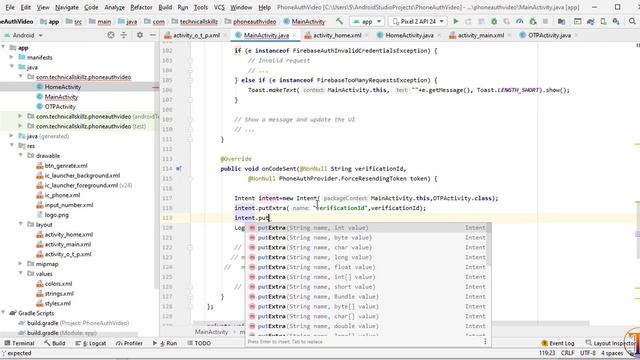Image resolution: width=640 pixels, height=360 pixels.
Task: Open the Event Log panel
Action: point(558,343)
